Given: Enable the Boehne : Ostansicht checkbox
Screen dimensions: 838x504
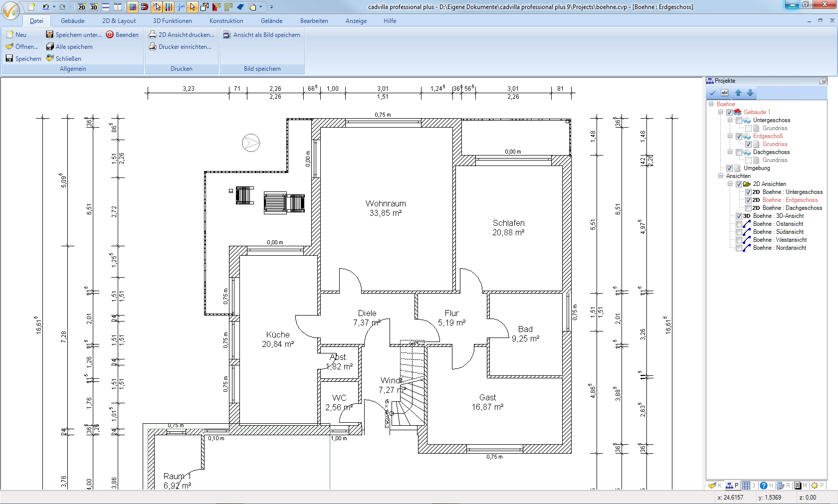Looking at the screenshot, I should click(739, 224).
